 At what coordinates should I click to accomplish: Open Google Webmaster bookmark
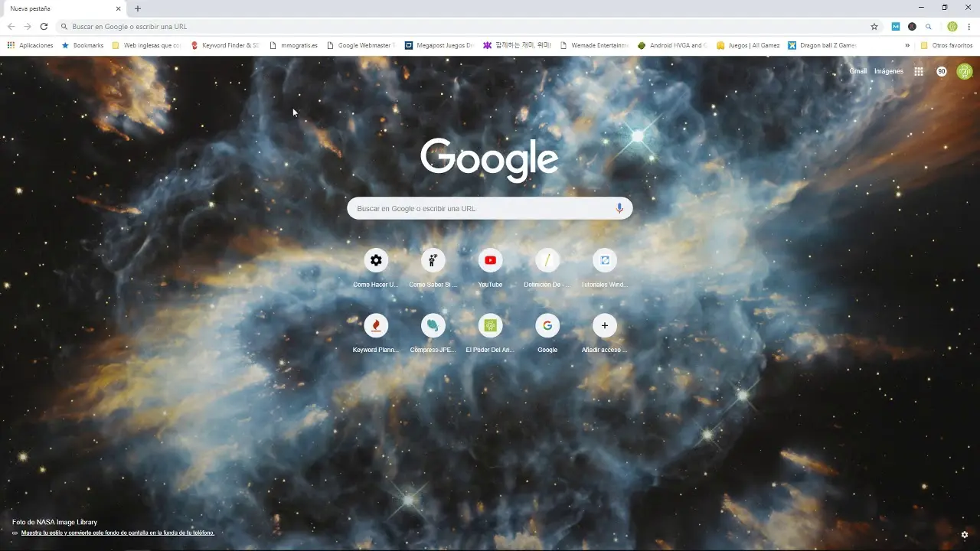[x=361, y=45]
